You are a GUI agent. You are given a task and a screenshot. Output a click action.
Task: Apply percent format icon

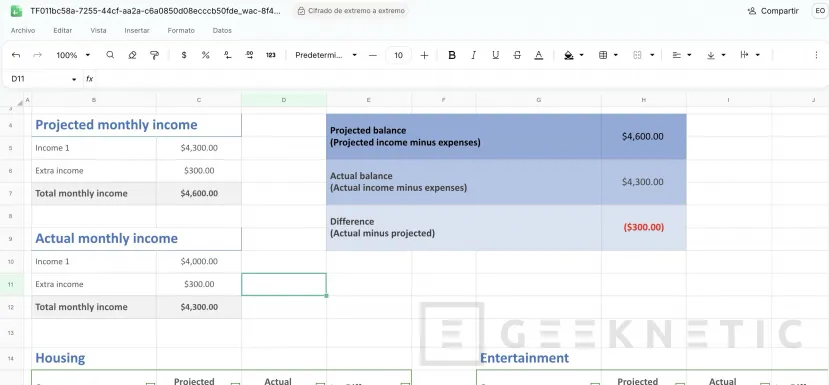click(206, 55)
